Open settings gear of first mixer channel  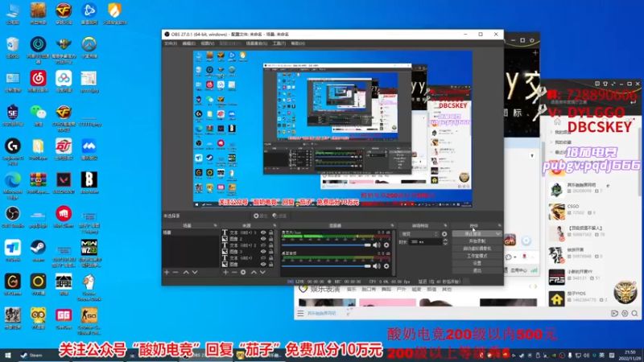[386, 245]
